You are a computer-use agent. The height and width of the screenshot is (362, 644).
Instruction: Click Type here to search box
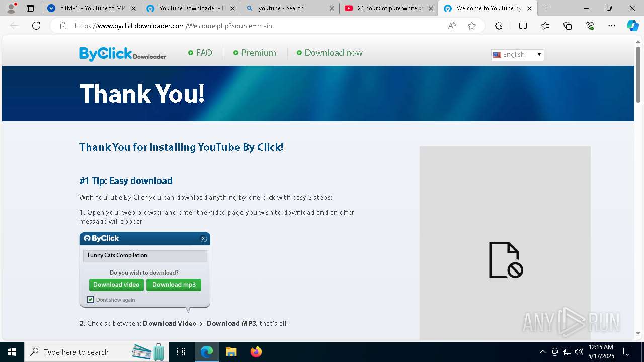[96, 352]
